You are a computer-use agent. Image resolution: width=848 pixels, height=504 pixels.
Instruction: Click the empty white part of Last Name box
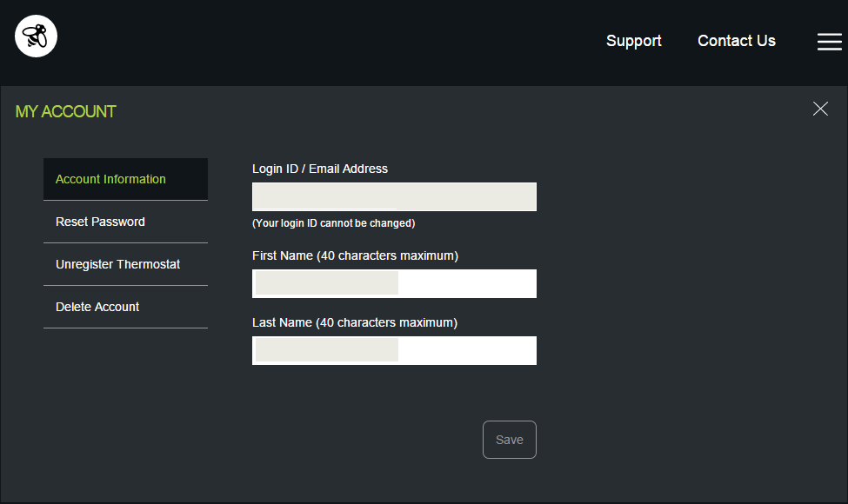[x=467, y=350]
